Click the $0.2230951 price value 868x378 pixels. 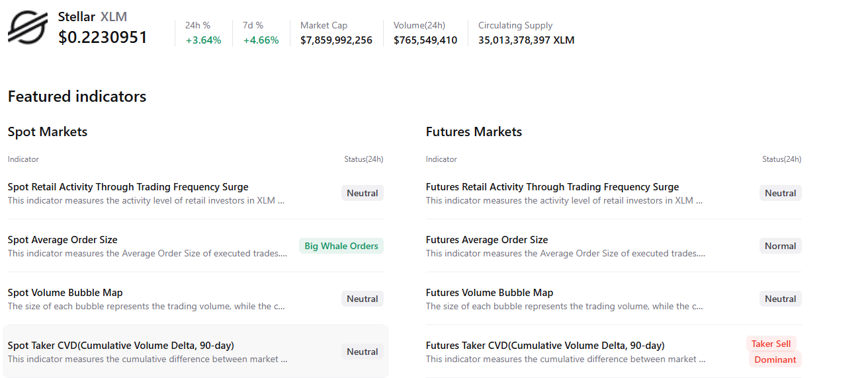tap(103, 37)
